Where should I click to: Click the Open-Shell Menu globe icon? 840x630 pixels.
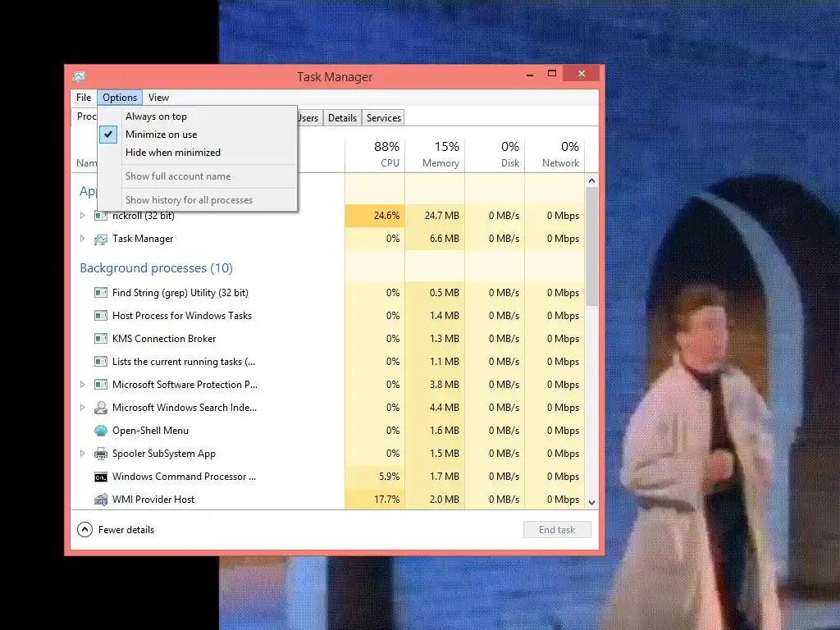pyautogui.click(x=101, y=431)
